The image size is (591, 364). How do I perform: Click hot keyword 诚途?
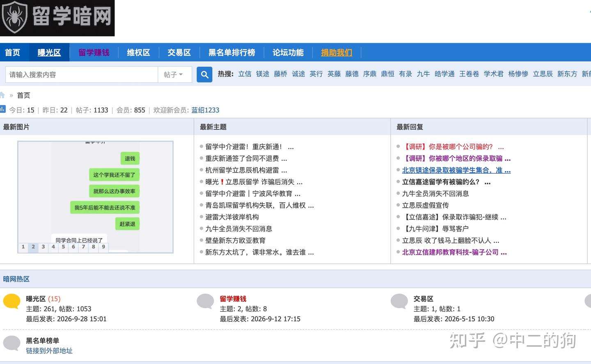pyautogui.click(x=298, y=74)
